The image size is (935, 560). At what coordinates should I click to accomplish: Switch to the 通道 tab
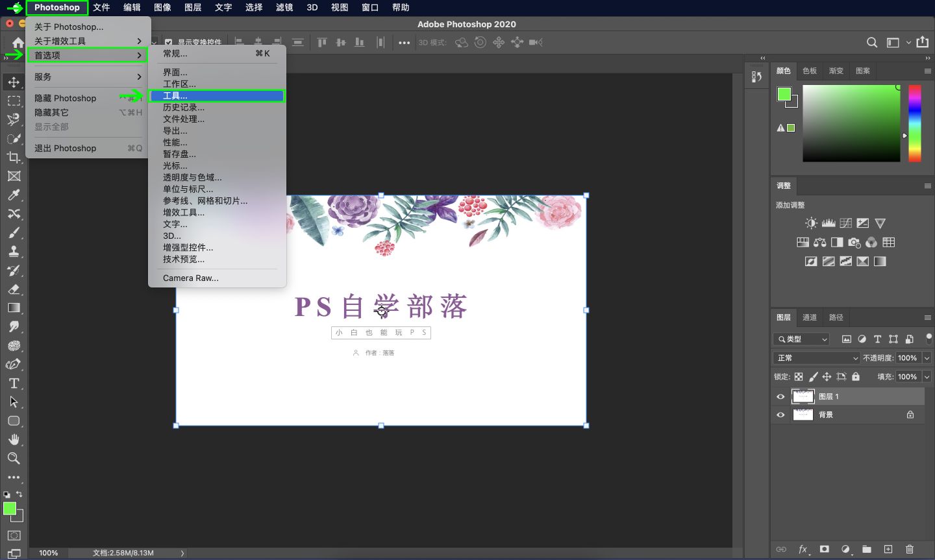(809, 317)
